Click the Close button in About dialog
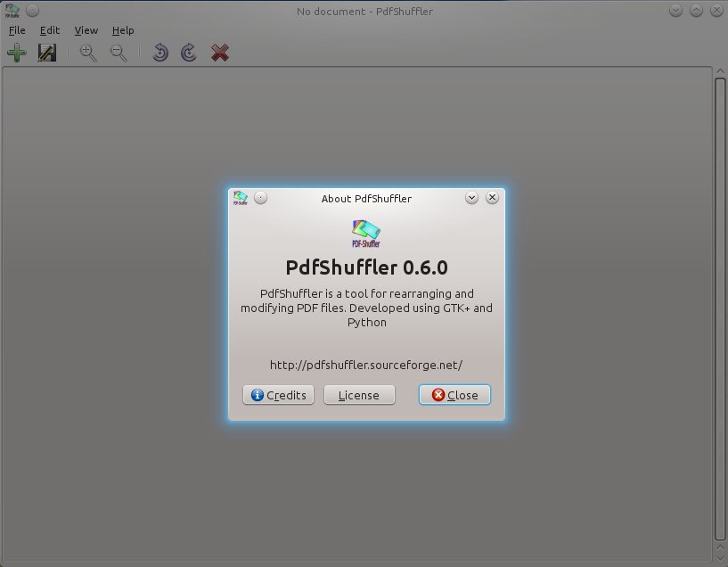The width and height of the screenshot is (728, 567). (x=454, y=395)
